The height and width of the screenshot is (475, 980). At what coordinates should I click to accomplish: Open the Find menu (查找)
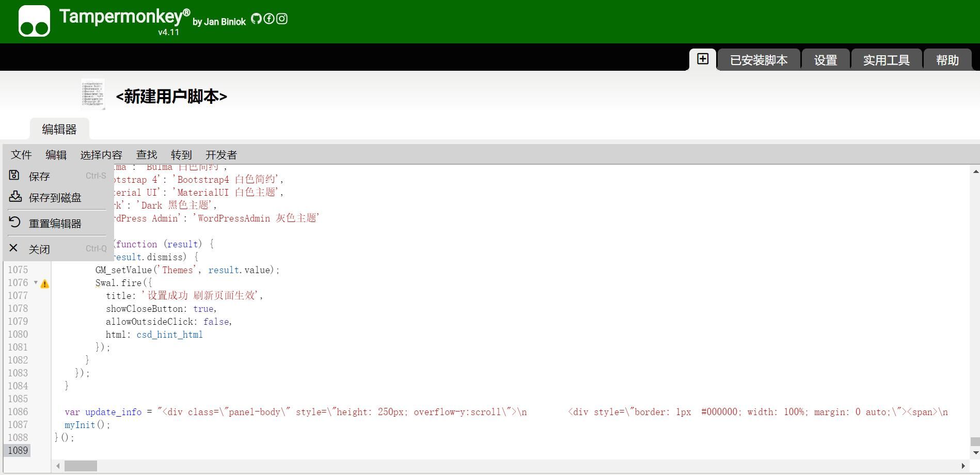(x=146, y=155)
